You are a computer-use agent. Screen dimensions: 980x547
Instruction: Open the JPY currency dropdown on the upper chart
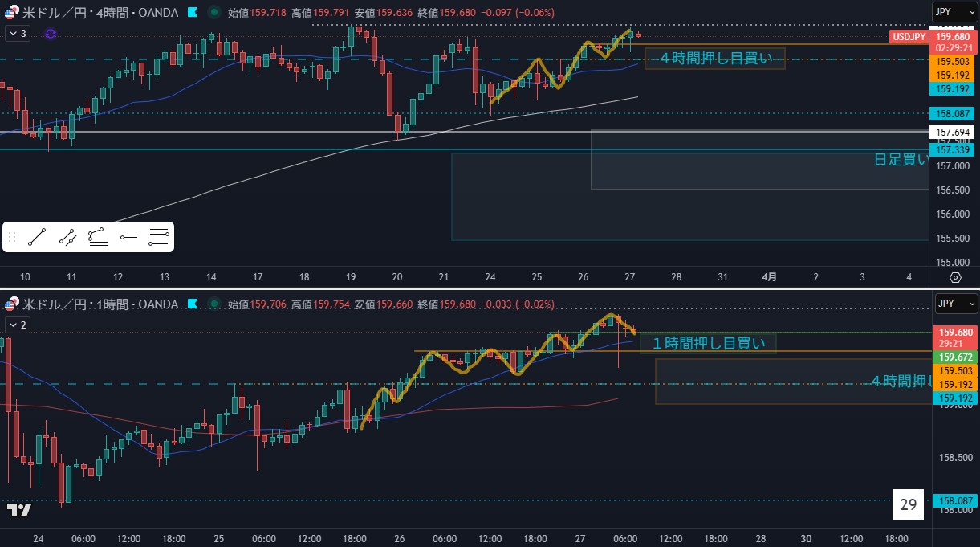pyautogui.click(x=955, y=12)
